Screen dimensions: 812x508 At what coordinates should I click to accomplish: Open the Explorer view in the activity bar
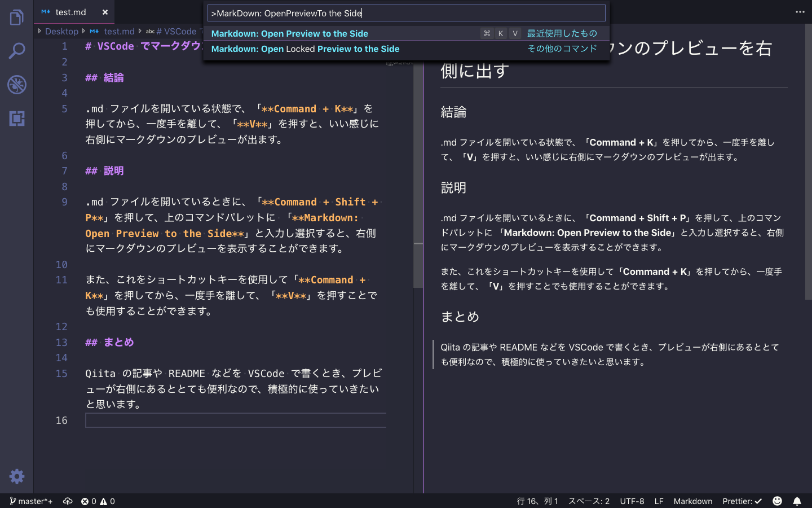point(16,17)
